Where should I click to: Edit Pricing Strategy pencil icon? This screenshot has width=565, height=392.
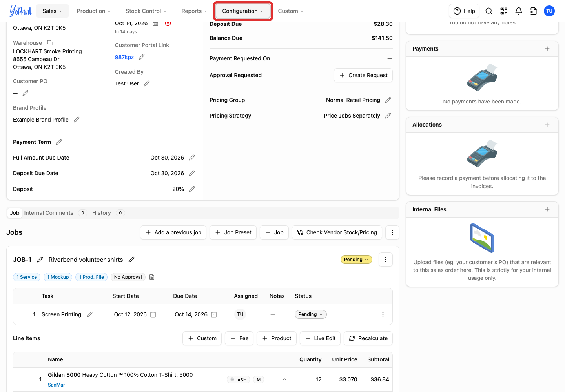coord(388,116)
